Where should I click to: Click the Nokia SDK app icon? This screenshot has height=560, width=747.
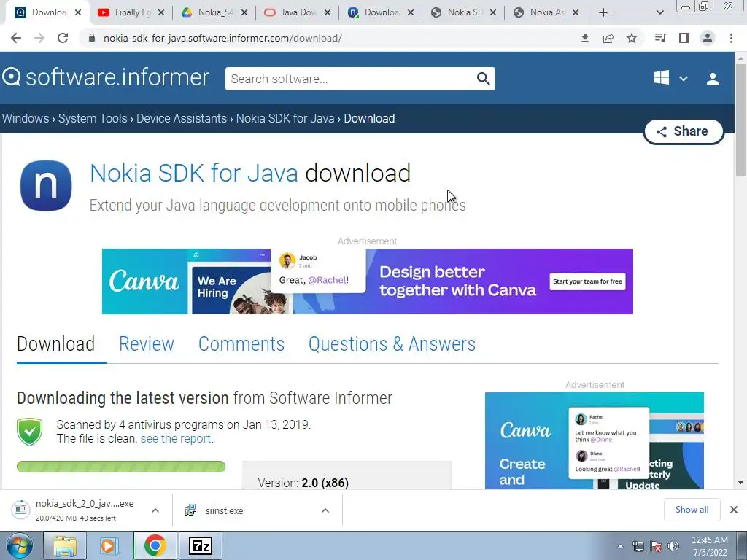point(46,185)
